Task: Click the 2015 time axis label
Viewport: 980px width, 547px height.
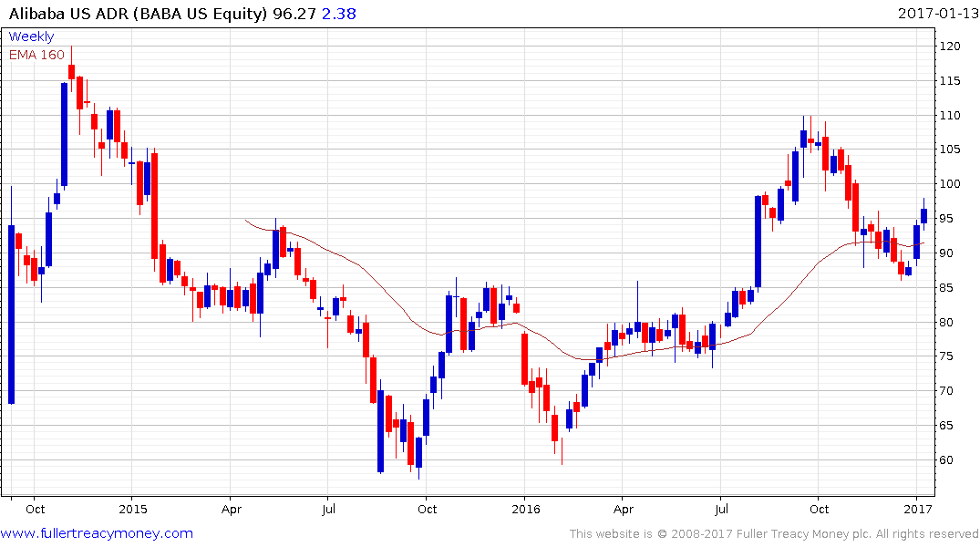Action: coord(132,509)
